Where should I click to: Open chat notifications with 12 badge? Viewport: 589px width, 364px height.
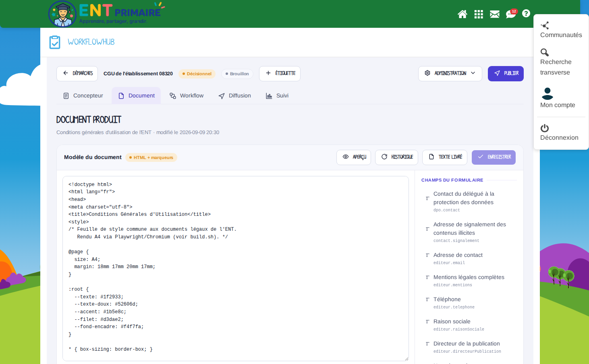point(511,14)
